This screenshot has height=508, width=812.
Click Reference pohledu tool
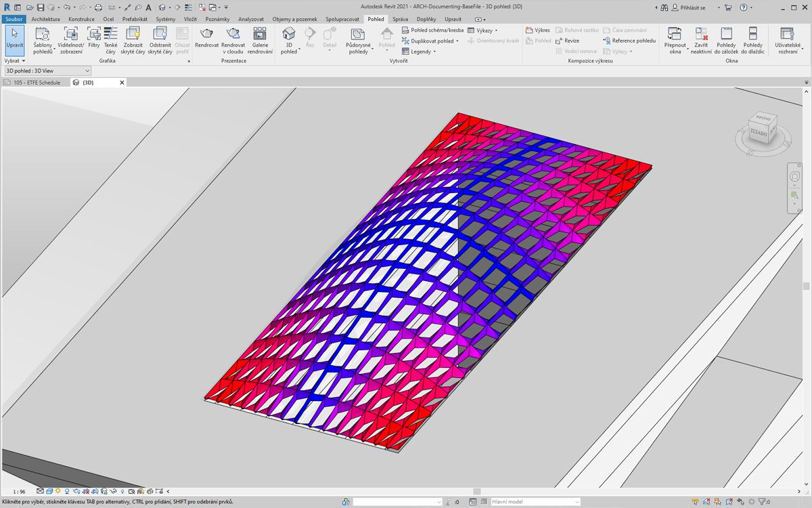(629, 41)
